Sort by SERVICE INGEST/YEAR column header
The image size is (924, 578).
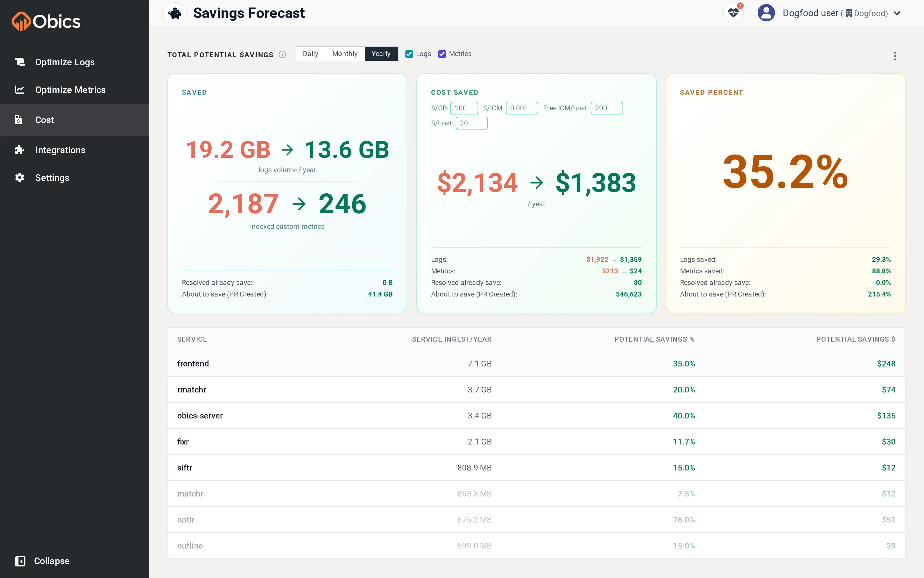coord(452,340)
